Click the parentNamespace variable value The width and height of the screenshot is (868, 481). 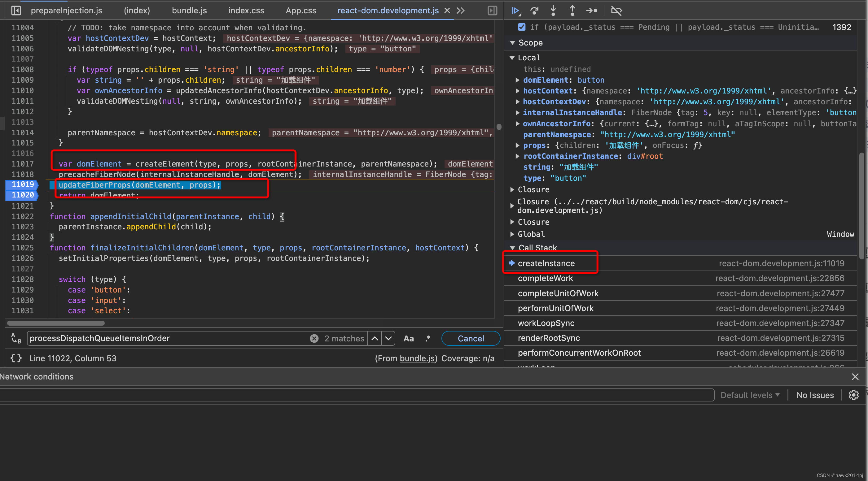pyautogui.click(x=667, y=134)
